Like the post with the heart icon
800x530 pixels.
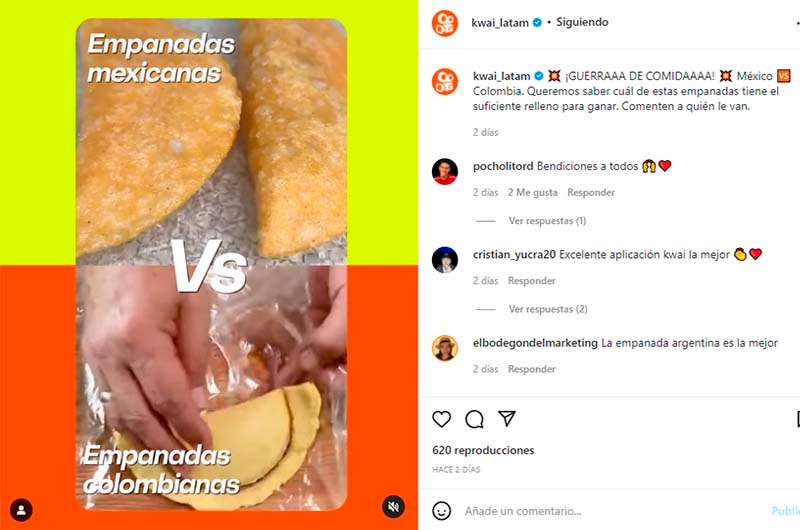(x=441, y=419)
